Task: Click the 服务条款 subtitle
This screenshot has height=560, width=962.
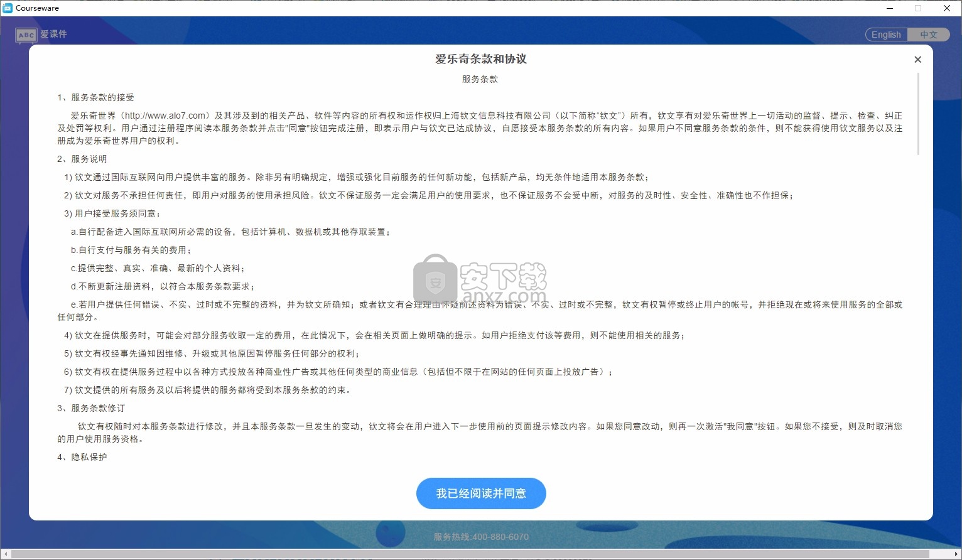Action: [x=480, y=79]
